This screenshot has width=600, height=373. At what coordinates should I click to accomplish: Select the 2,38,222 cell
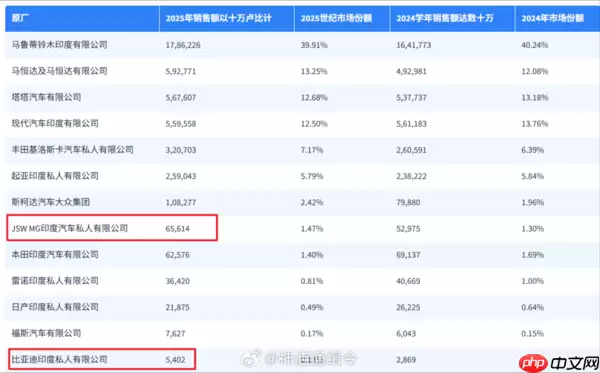[411, 176]
